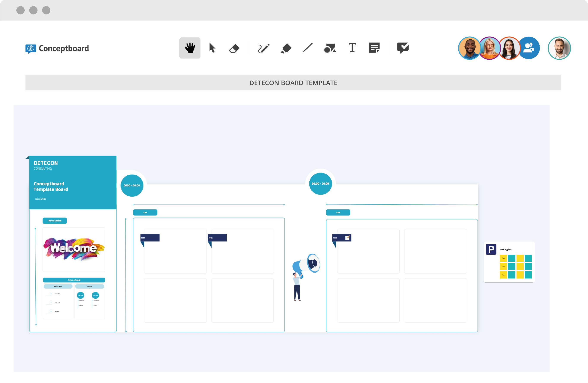588x383 pixels.
Task: Click the Welcome Aboard bar
Action: [x=74, y=280]
